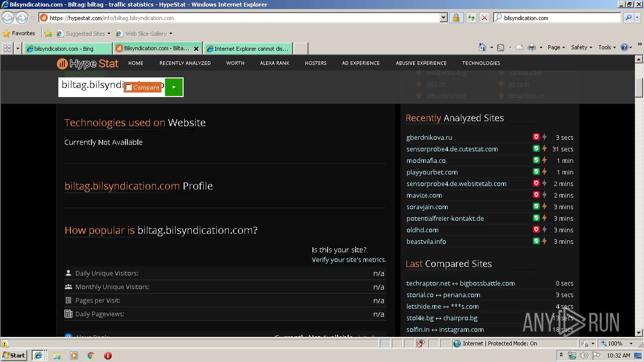Click the stop loading X icon
This screenshot has height=362, width=644.
point(484,18)
